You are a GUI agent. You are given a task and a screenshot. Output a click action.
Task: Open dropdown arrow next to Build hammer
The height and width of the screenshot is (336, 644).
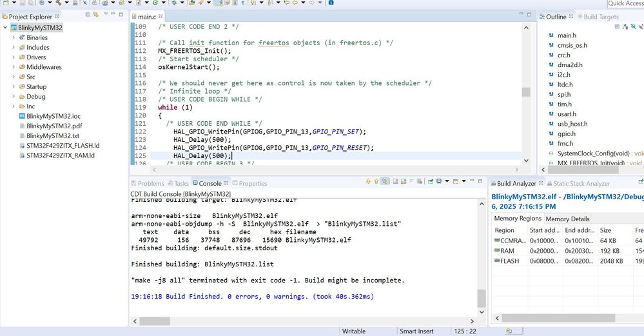(66, 3)
